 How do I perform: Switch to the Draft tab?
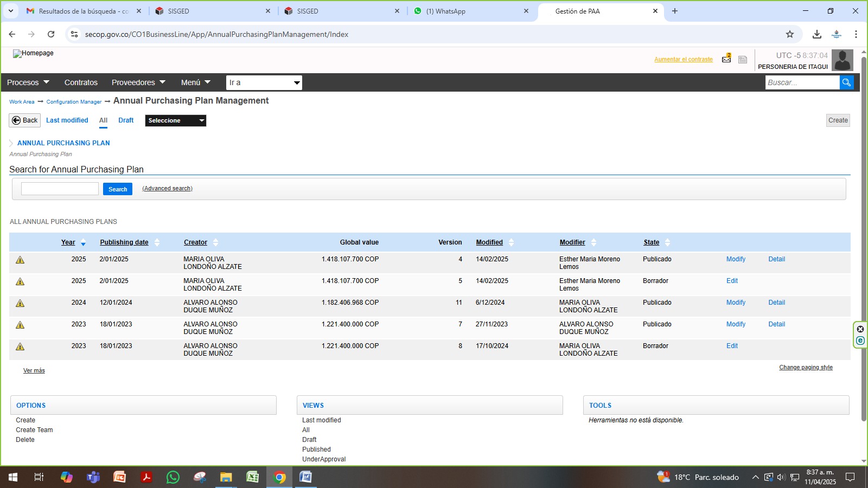coord(126,120)
